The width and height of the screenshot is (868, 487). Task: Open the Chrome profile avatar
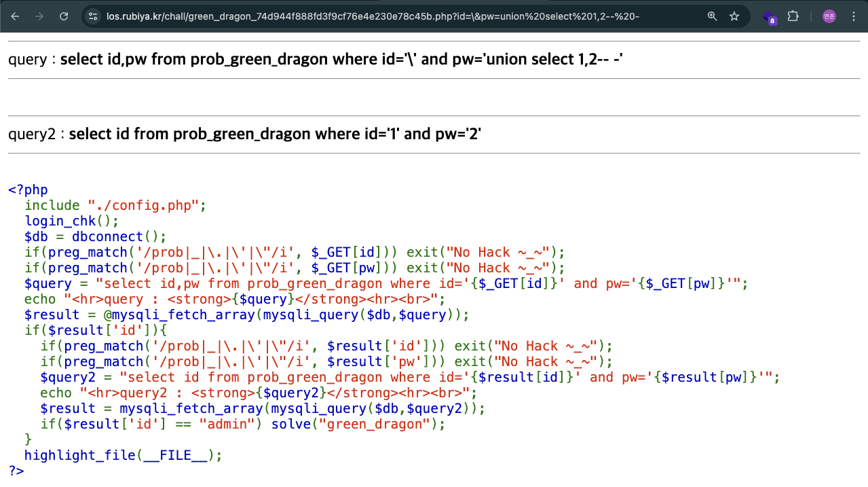click(829, 16)
